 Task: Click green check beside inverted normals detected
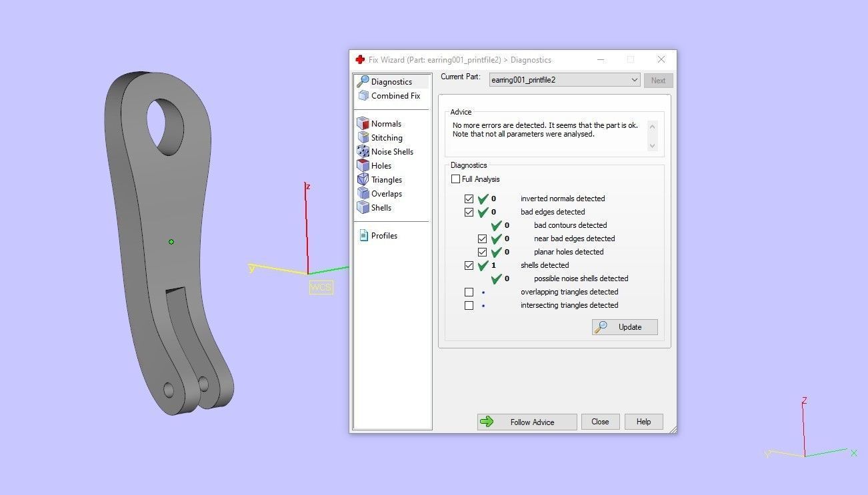483,199
